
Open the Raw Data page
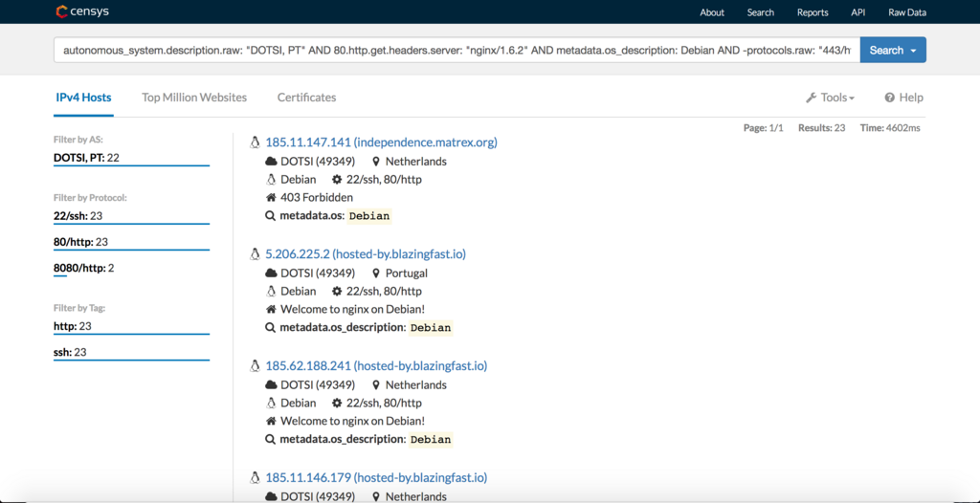(907, 12)
